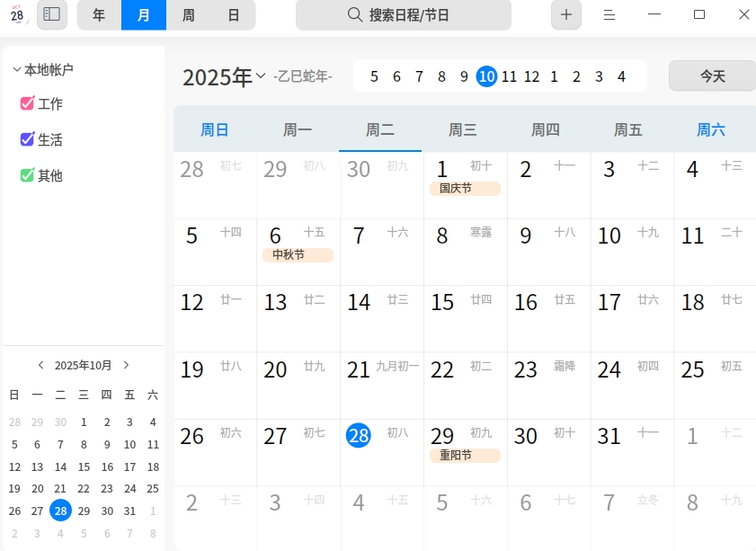Toggle the sidebar panel icon

coord(52,14)
